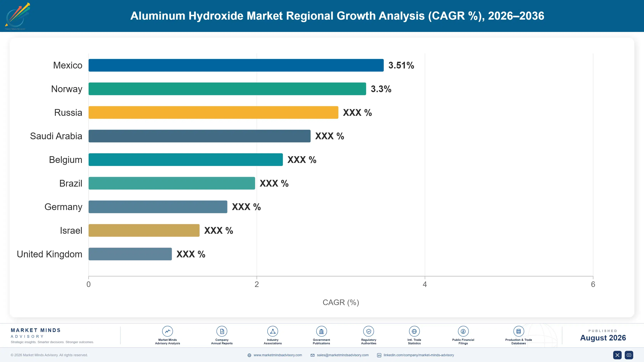The height and width of the screenshot is (362, 644).
Task: Click the United Kingdom axis label
Action: pos(49,254)
